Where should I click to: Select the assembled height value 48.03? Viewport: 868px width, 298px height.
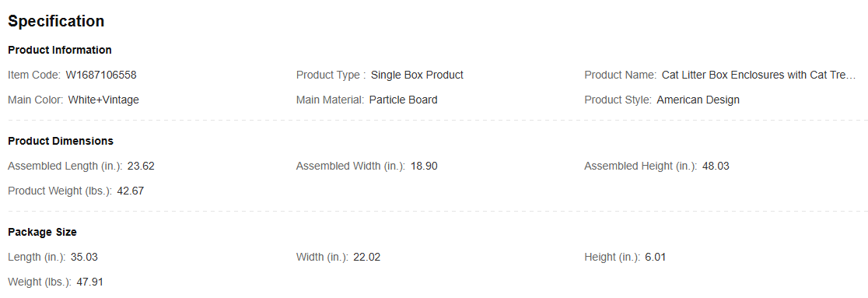[716, 166]
